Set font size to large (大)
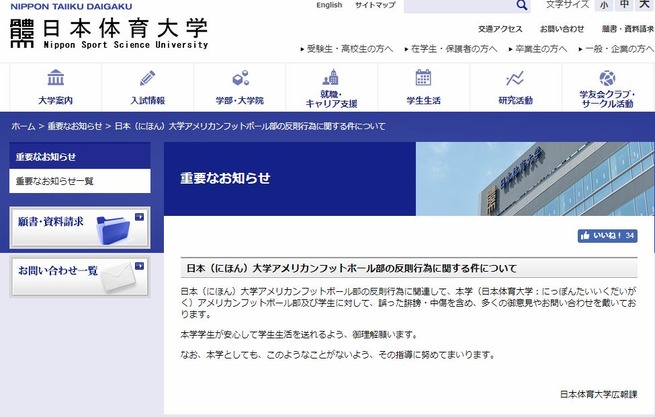Viewport: 655px width, 417px height. coord(645,5)
